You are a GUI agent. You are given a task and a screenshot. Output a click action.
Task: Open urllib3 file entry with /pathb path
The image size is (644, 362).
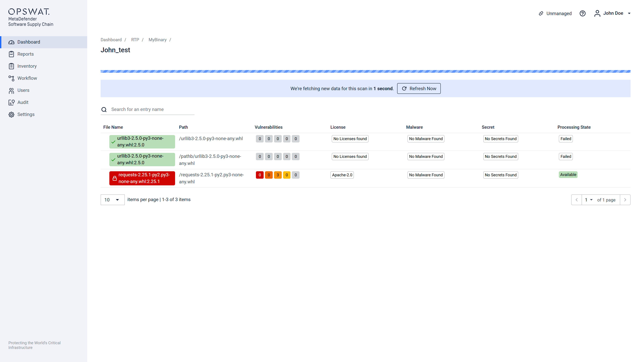(x=142, y=160)
